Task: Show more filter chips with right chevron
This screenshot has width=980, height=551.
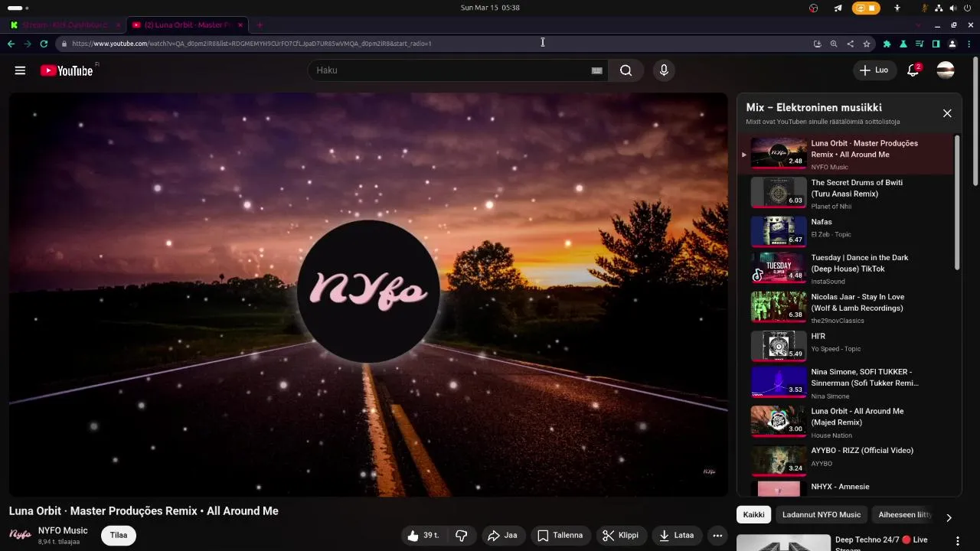Action: 949,518
